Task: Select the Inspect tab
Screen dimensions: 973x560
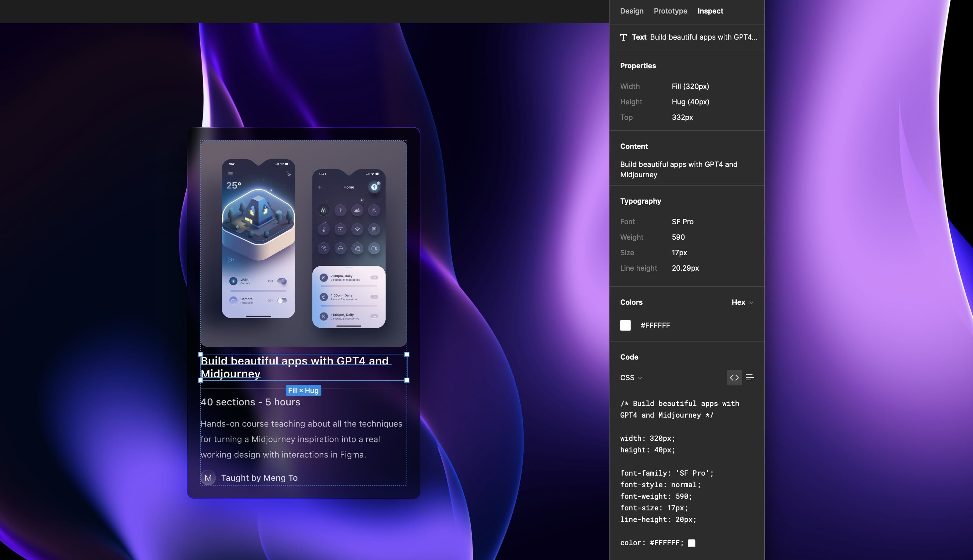Action: point(710,11)
